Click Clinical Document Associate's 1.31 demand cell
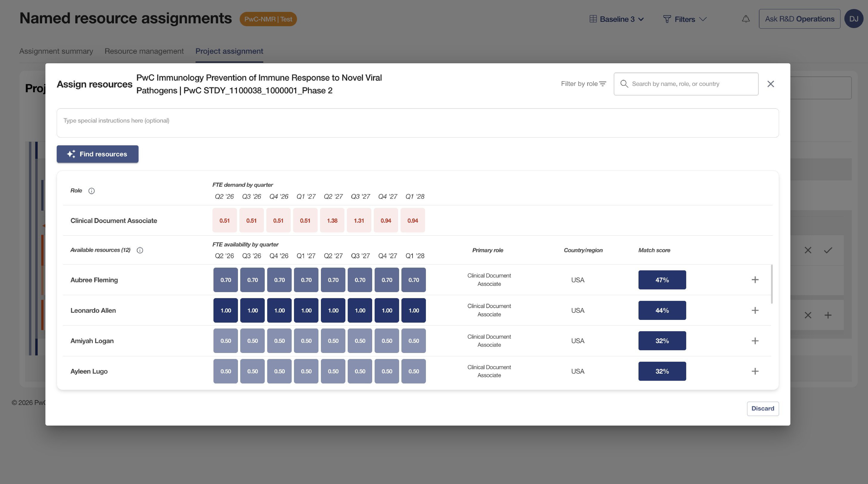The width and height of the screenshot is (868, 484). click(x=359, y=220)
